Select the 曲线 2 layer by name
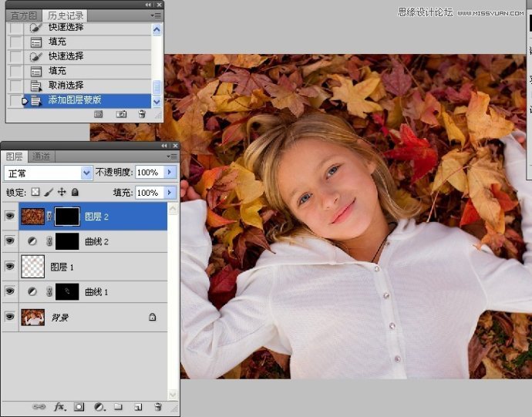 [96, 242]
